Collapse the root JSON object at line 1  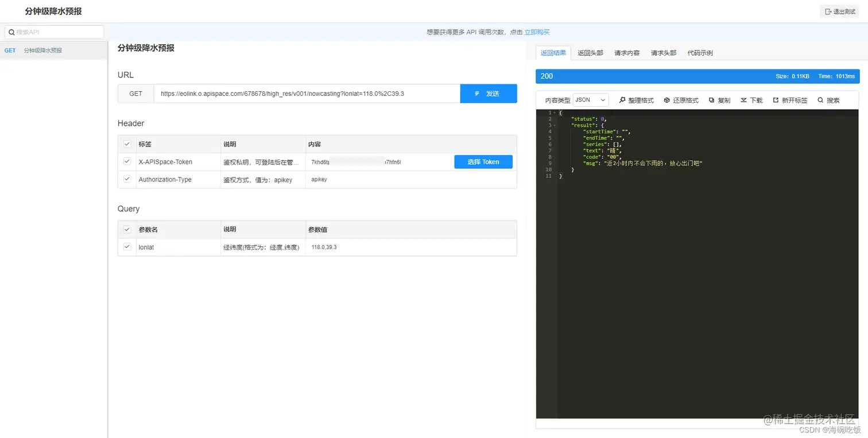(x=553, y=113)
